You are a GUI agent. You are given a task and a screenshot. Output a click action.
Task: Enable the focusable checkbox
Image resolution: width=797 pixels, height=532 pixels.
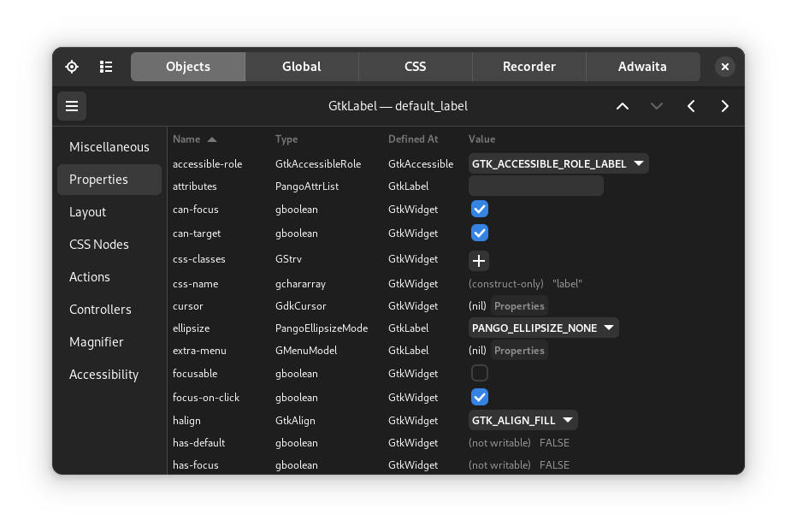pos(480,373)
